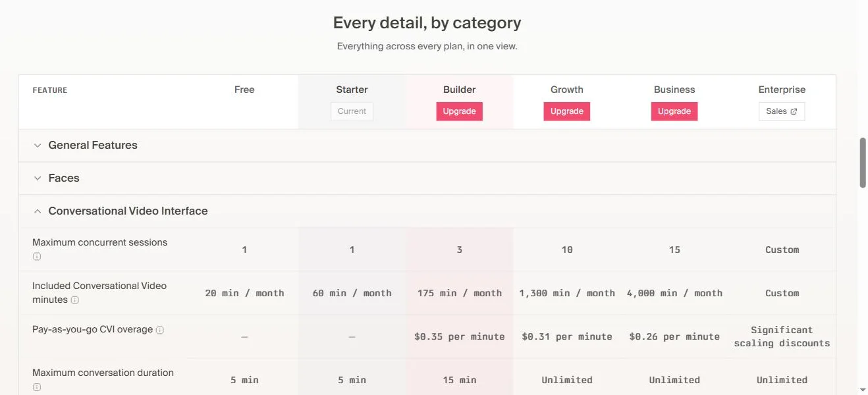Upgrade to the Growth plan

click(566, 111)
